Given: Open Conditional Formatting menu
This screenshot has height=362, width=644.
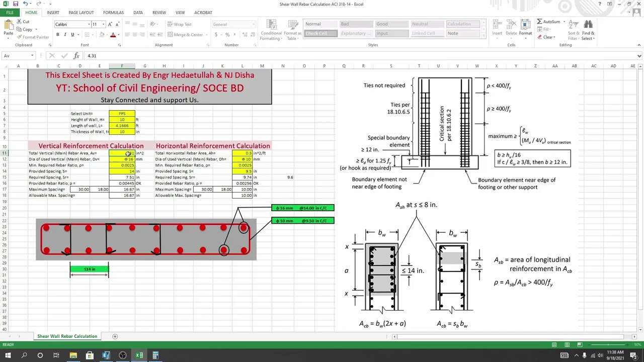Looking at the screenshot, I should (271, 31).
